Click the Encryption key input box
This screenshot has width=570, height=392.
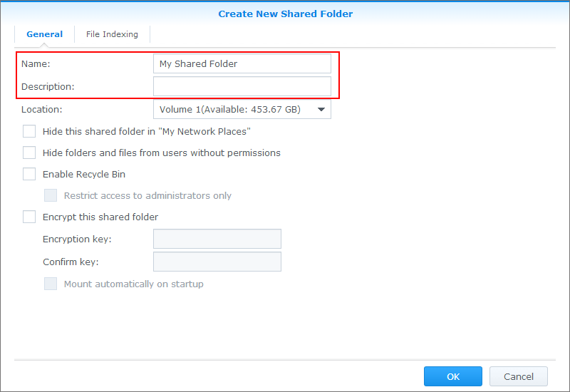coord(217,239)
